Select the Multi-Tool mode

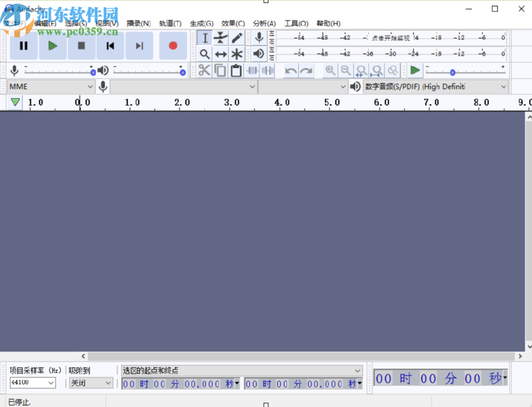236,54
